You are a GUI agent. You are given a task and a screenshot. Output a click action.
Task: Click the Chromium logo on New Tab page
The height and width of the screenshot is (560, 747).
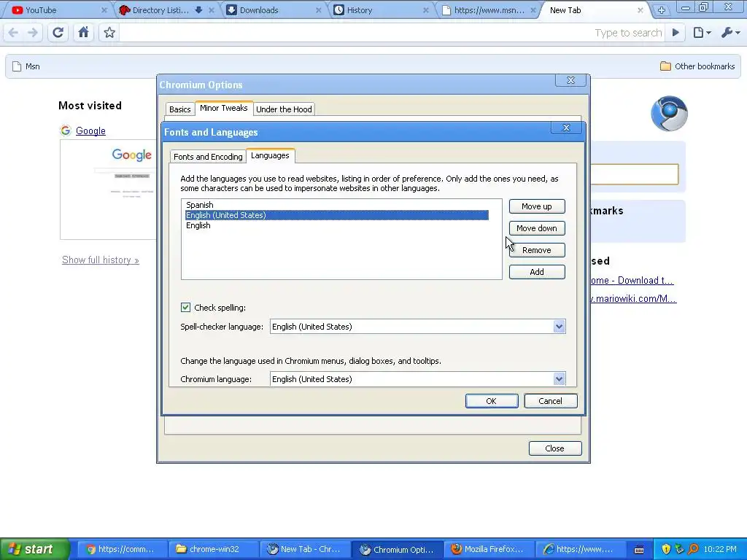point(670,113)
